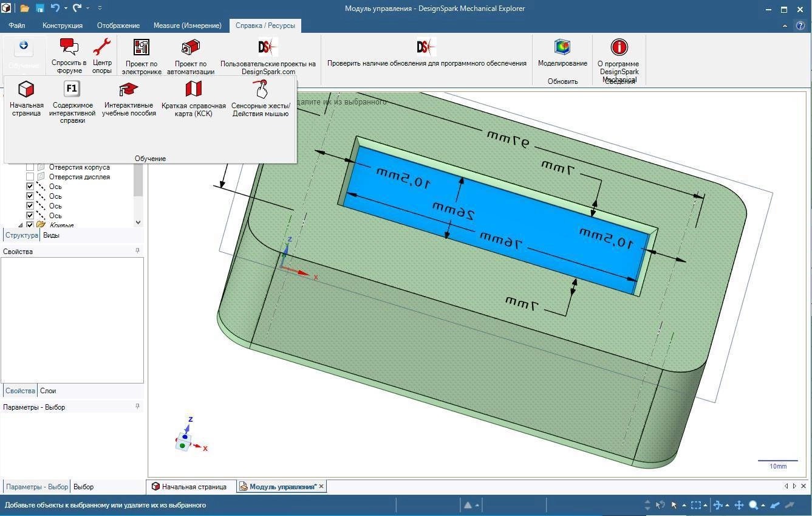Switch to the Отображение ribbon tab

tap(118, 26)
